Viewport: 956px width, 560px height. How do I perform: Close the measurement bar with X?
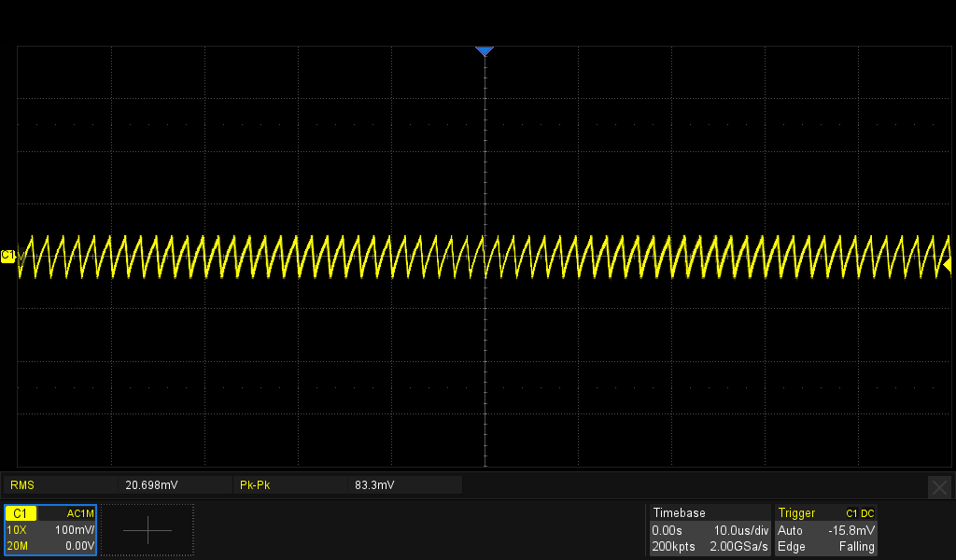(x=939, y=486)
